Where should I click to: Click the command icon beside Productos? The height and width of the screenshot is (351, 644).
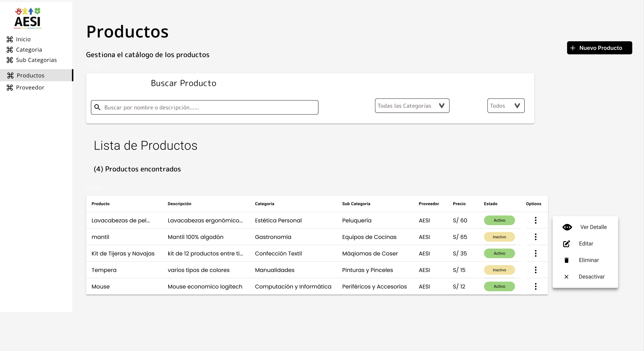(x=10, y=75)
